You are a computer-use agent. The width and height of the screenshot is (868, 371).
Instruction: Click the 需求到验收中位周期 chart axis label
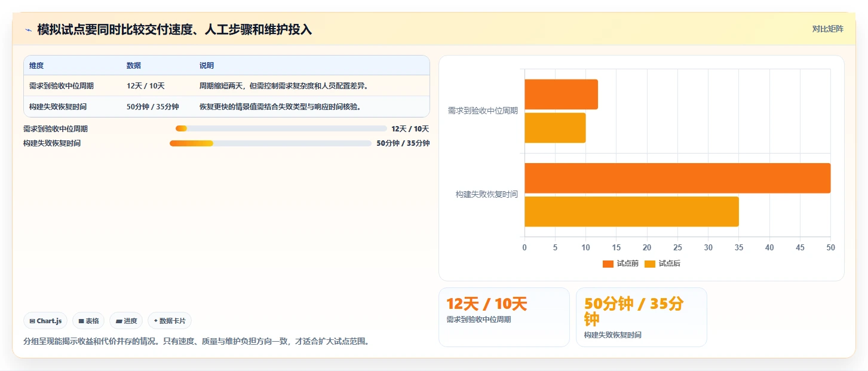(483, 111)
